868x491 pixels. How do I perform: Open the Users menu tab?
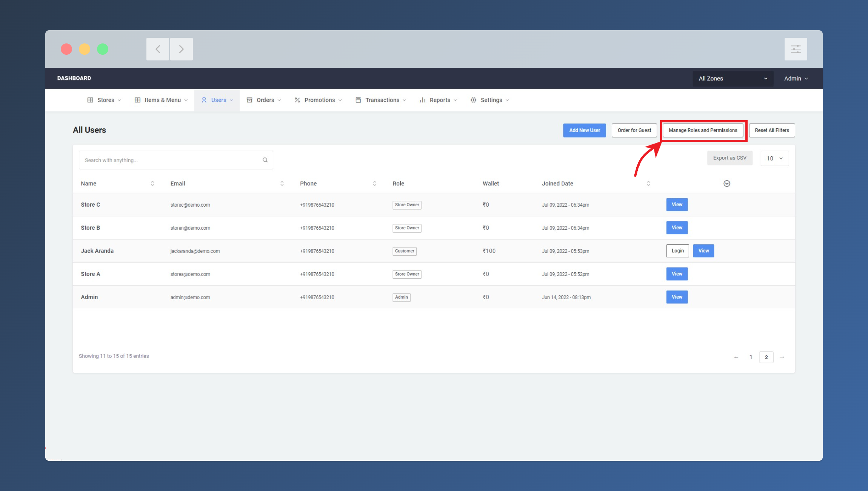(x=217, y=100)
